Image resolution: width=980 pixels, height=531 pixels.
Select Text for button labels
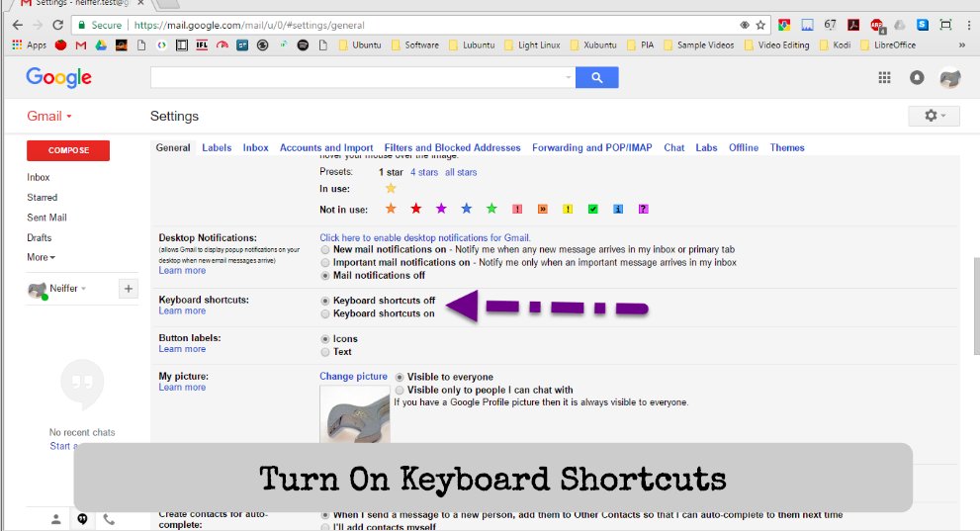(x=325, y=352)
